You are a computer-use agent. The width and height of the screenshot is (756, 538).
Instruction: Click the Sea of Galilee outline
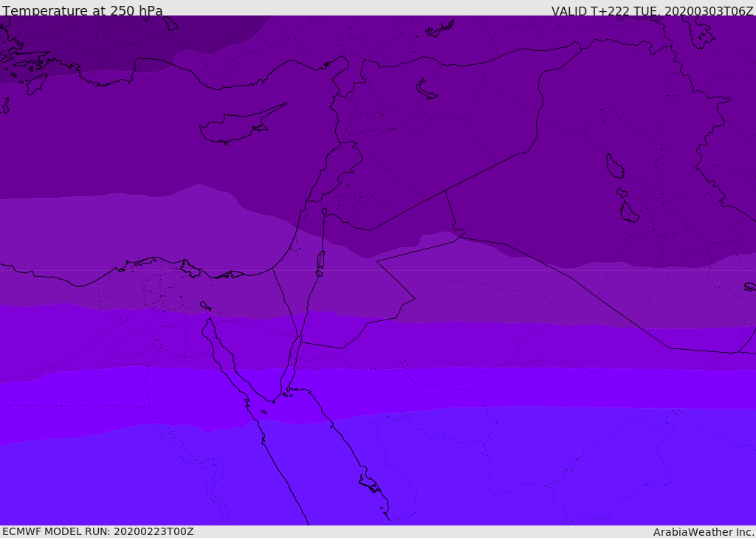[x=325, y=212]
